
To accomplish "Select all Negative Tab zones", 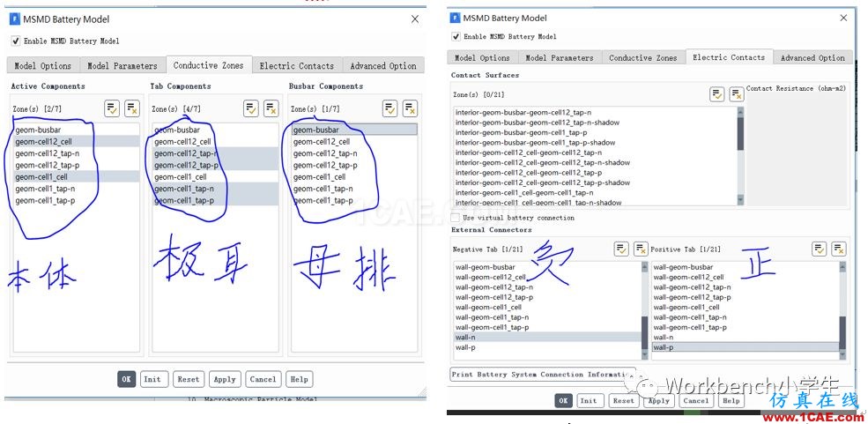I will coord(621,249).
